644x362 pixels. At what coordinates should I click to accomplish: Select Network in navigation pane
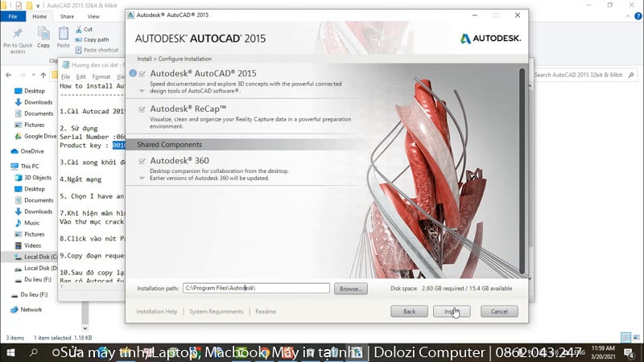point(27,310)
